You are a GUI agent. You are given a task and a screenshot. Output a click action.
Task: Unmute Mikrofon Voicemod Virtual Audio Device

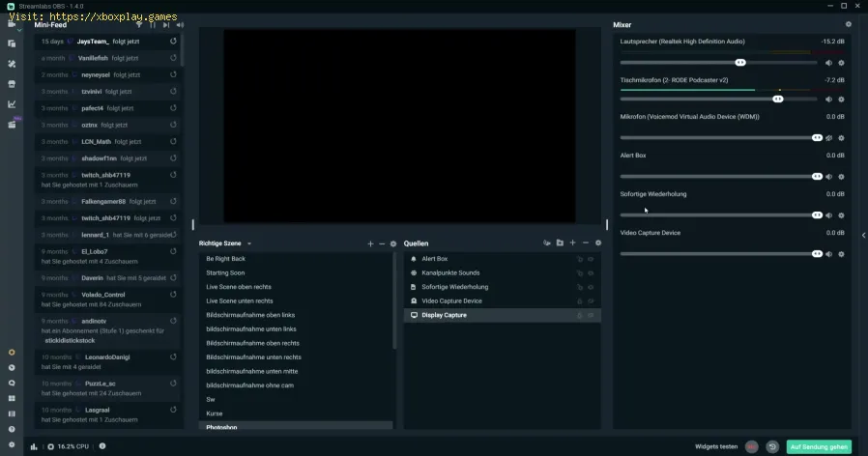828,138
